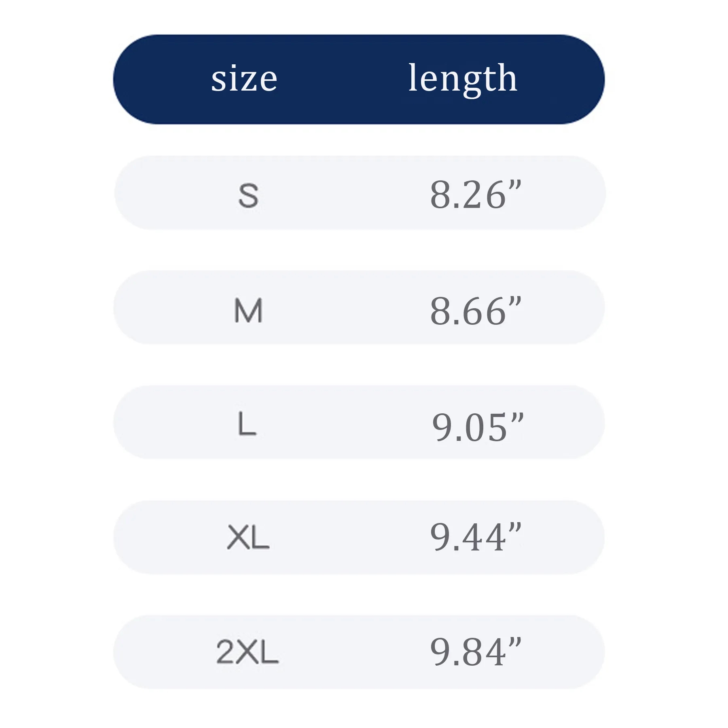728x728 pixels.
Task: Select the M size label
Action: 248,310
